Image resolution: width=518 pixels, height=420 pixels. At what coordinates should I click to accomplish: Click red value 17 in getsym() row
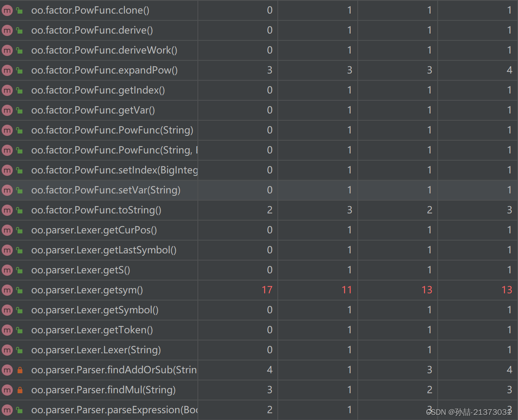tap(267, 290)
